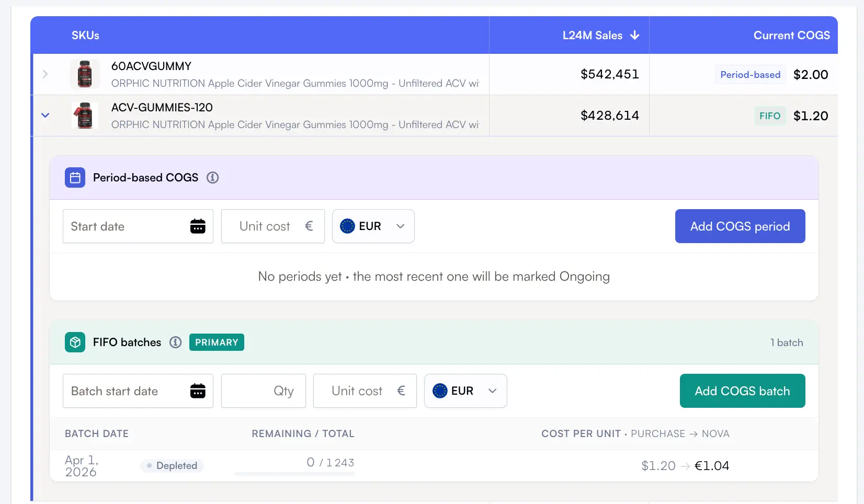Click the Apr 1, 2026 batch date
The height and width of the screenshot is (504, 864).
click(x=82, y=466)
